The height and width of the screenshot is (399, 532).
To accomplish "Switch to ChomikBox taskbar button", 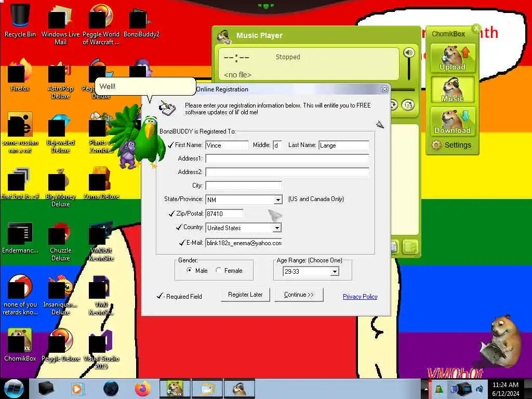I will pos(175,389).
